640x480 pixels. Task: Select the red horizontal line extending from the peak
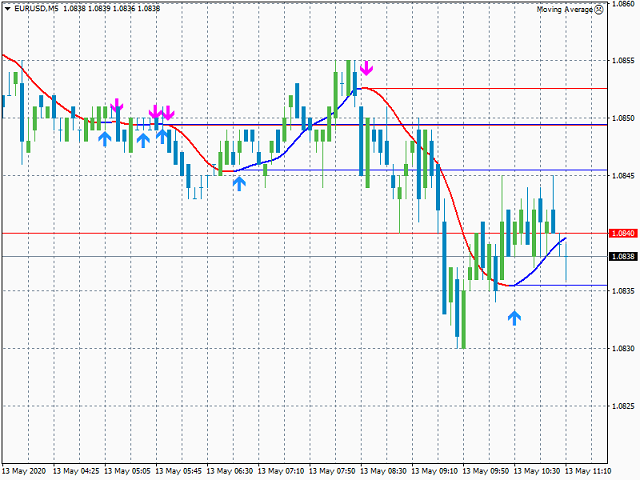[486, 88]
